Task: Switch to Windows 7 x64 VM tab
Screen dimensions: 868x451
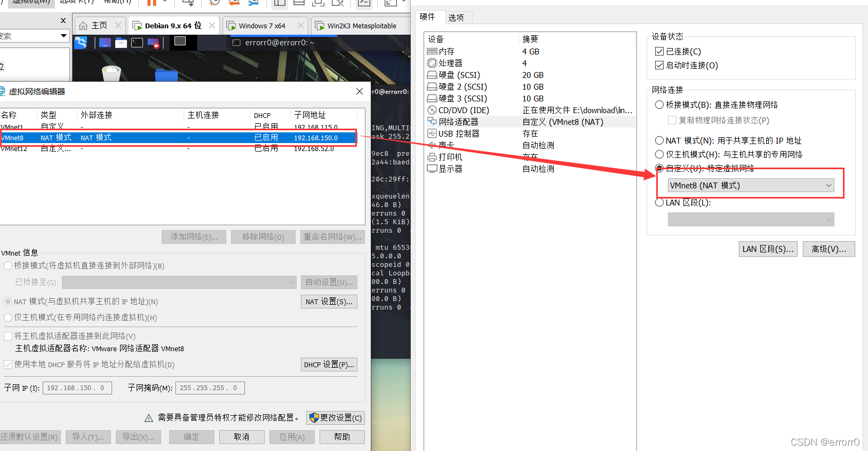Action: click(x=262, y=26)
